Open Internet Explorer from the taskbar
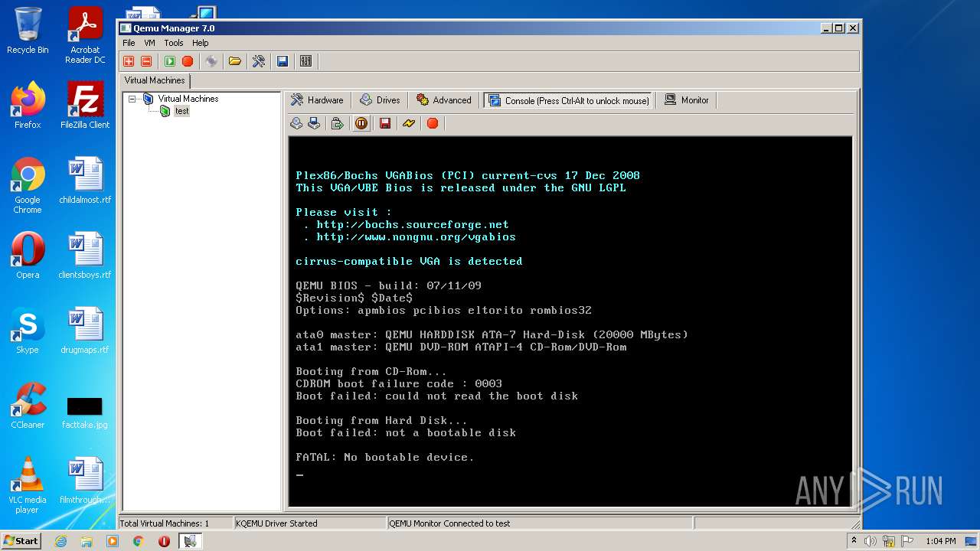The image size is (980, 551). [60, 541]
